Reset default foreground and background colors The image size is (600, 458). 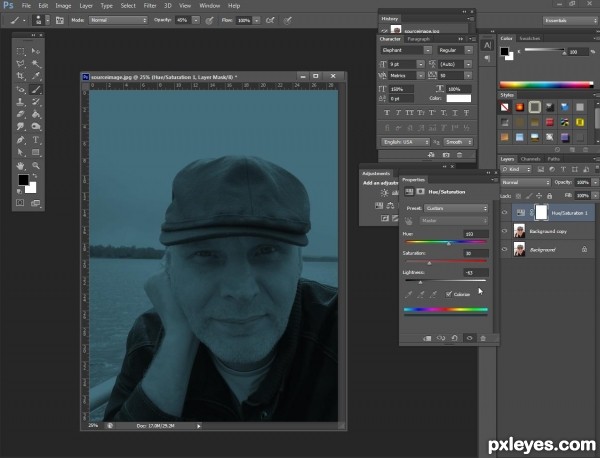tap(20, 191)
